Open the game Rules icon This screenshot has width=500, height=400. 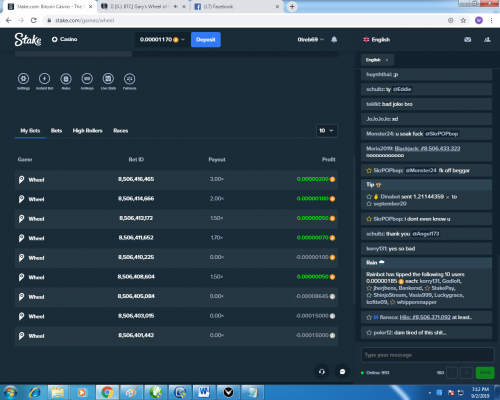point(66,79)
